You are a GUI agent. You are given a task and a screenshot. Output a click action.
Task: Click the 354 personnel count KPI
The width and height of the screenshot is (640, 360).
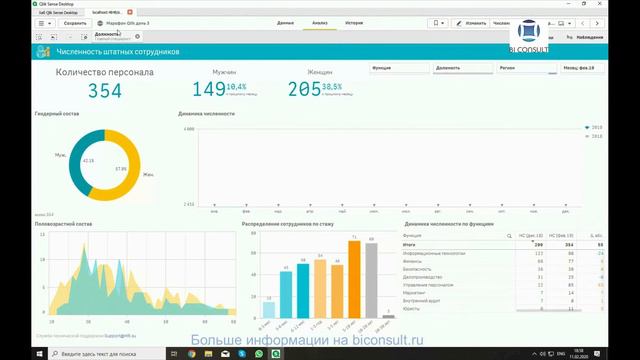(105, 91)
